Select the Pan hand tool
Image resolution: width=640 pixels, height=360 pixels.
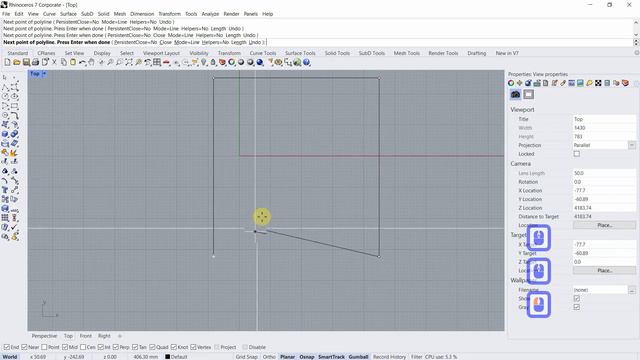point(91,62)
